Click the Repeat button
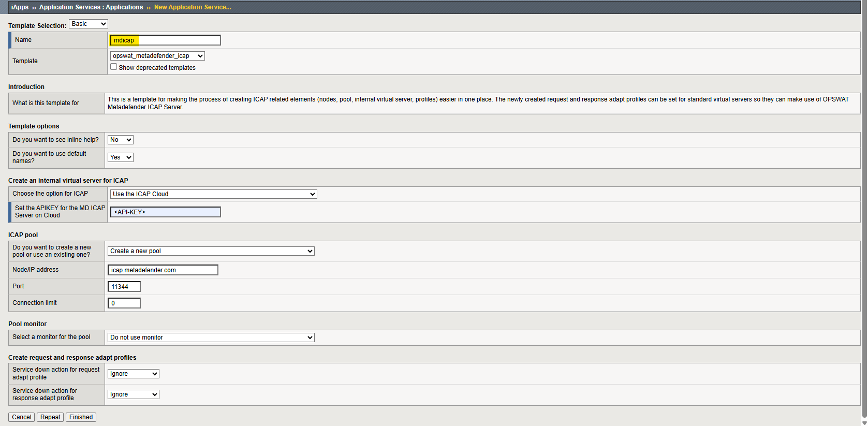 (x=50, y=417)
